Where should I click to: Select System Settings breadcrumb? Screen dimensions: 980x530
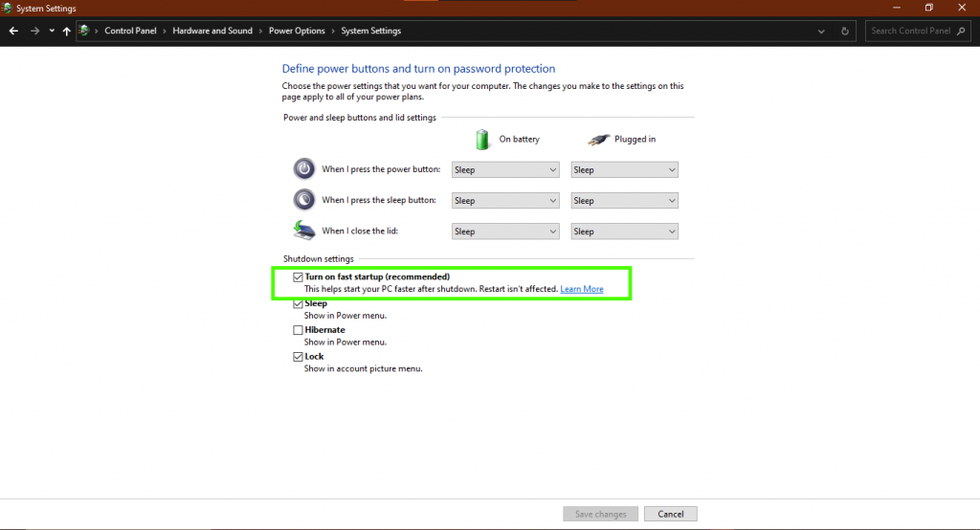point(371,31)
